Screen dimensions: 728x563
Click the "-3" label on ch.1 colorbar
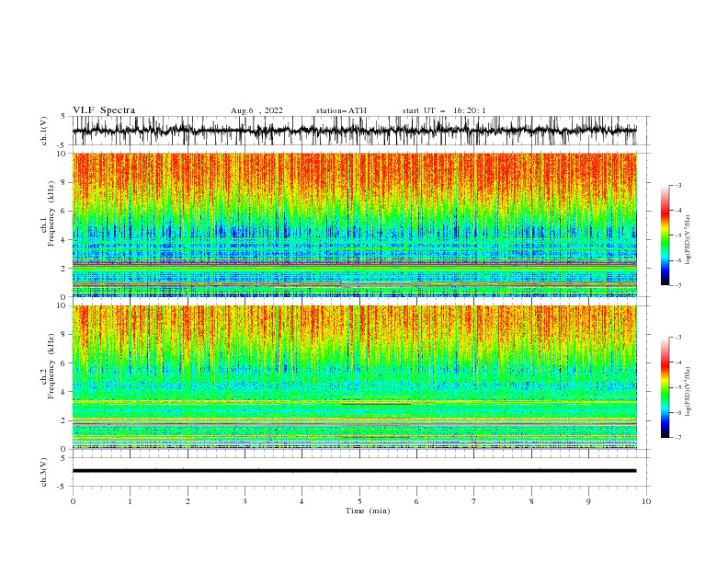(678, 185)
